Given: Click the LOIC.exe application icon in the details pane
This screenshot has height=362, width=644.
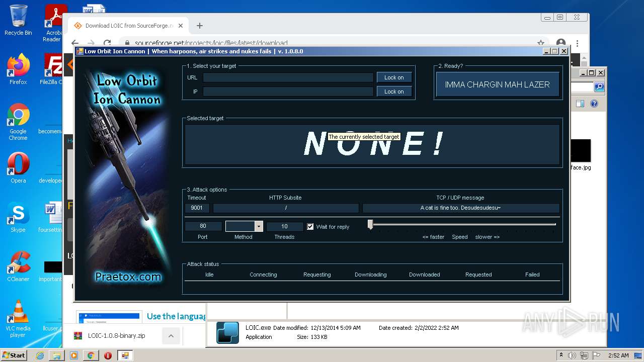Looking at the screenshot, I should (227, 332).
